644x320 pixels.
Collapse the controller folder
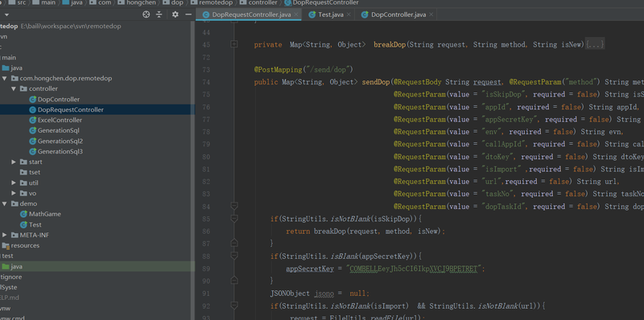click(14, 88)
